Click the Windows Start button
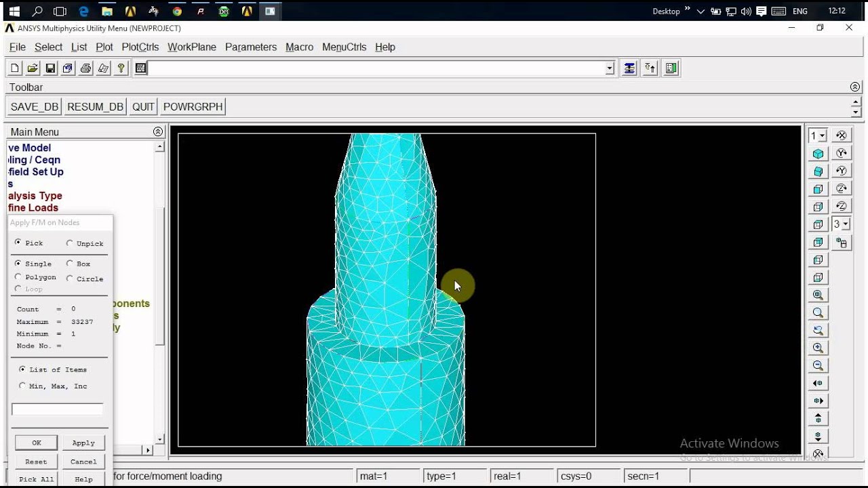The height and width of the screenshot is (488, 868). click(x=14, y=11)
